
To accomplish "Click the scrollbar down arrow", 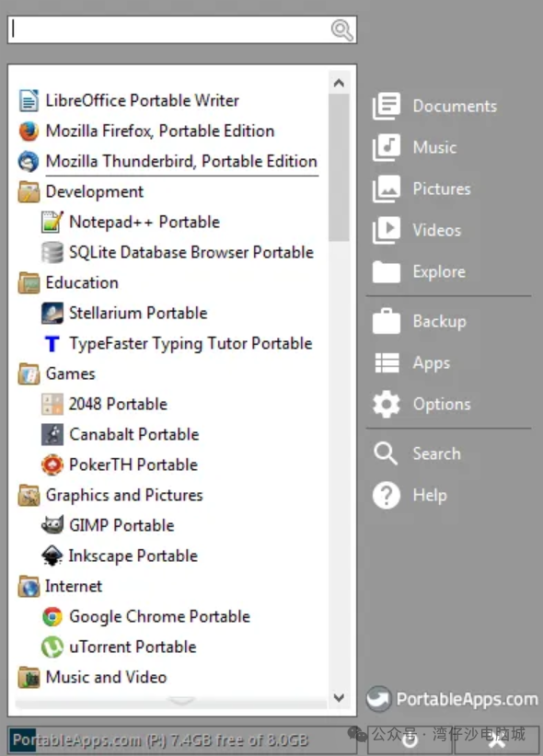I will tap(339, 698).
